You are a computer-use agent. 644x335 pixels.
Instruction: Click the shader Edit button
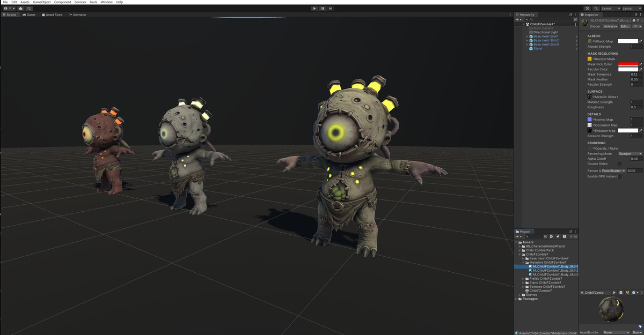pos(625,26)
